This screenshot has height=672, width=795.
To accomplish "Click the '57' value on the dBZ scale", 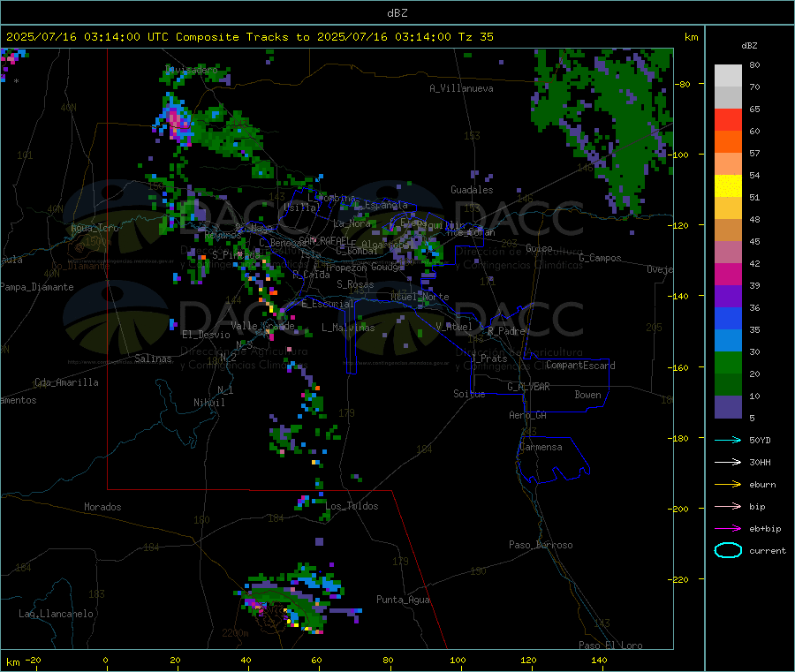I will pyautogui.click(x=754, y=153).
